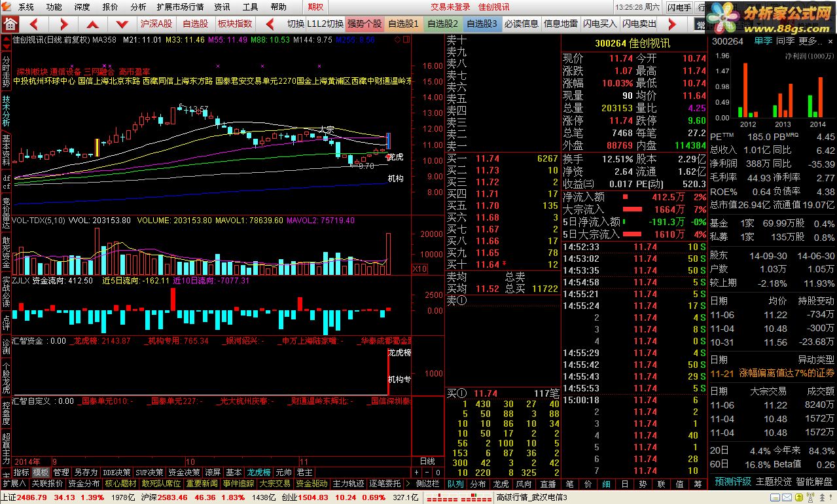
Task: Open the application logo icon at top-left
Action: [7, 7]
